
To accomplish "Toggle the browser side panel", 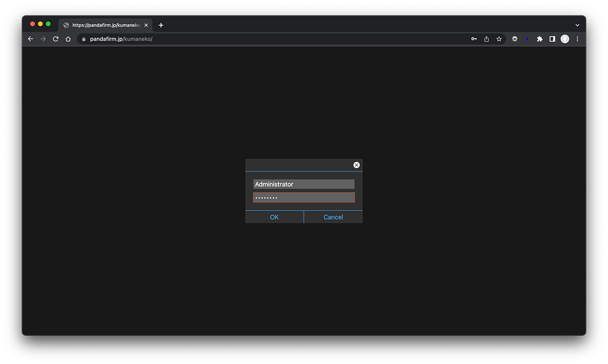I will [x=552, y=39].
